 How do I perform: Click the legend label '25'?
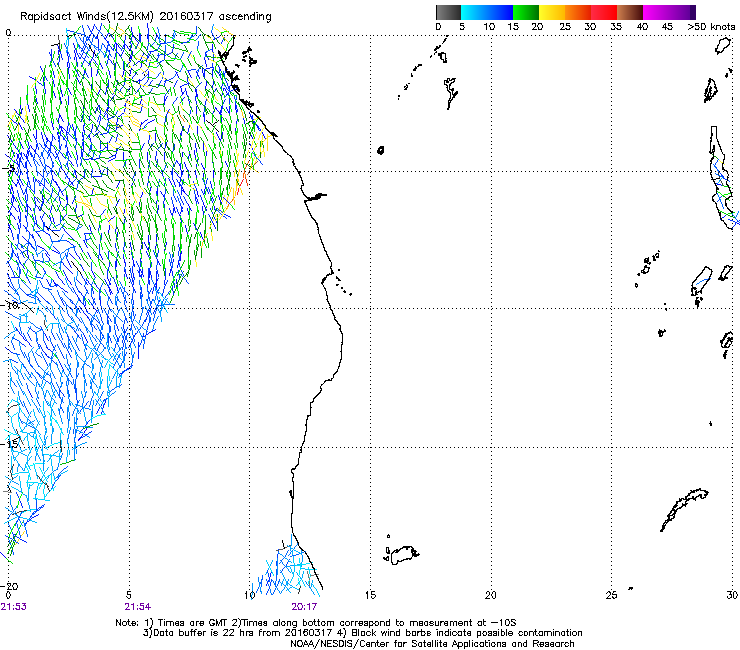[565, 27]
